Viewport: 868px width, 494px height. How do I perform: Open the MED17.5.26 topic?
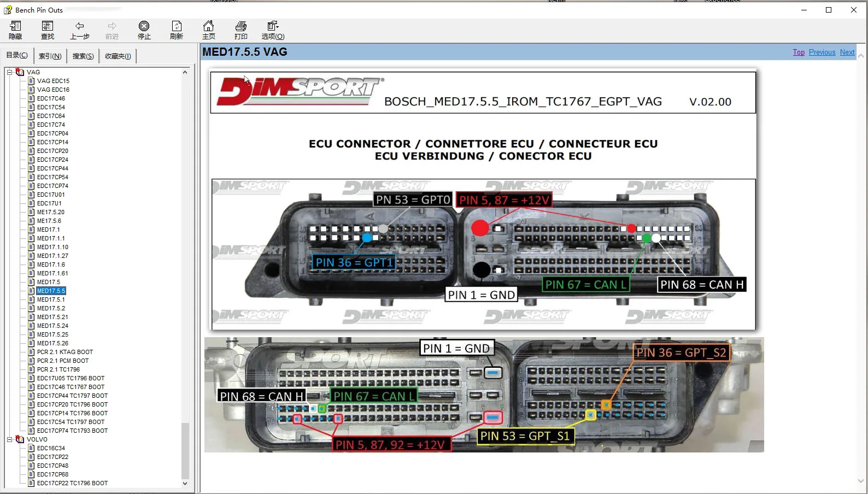(x=52, y=343)
